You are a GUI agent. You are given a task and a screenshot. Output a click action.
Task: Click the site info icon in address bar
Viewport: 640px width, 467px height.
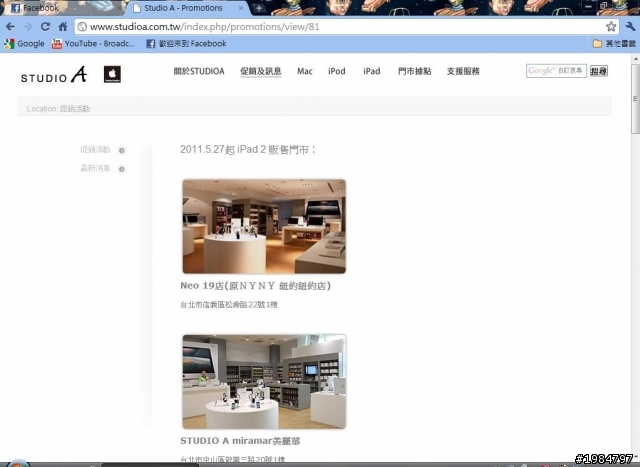point(82,27)
